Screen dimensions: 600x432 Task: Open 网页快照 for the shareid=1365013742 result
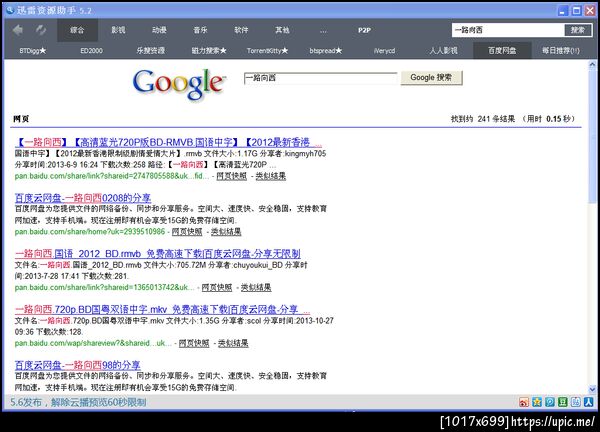pyautogui.click(x=217, y=287)
